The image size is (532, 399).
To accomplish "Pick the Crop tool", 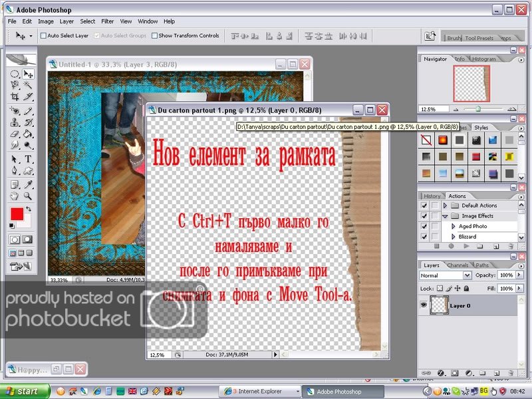I will coord(15,96).
